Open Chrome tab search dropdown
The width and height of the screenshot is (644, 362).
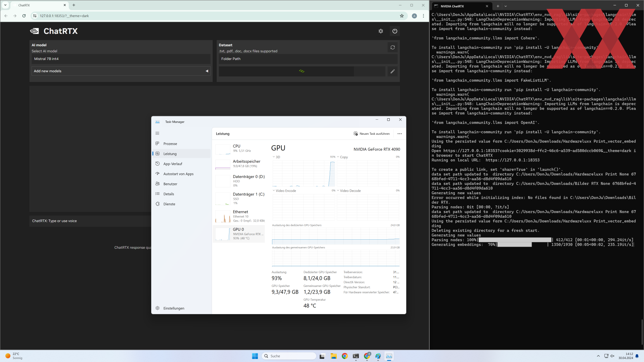(x=5, y=5)
